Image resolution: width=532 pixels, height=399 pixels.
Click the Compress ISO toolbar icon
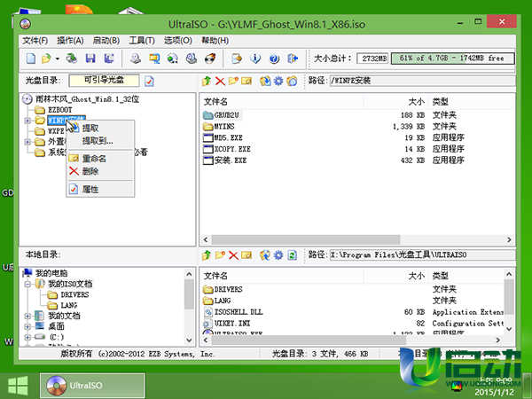154,59
